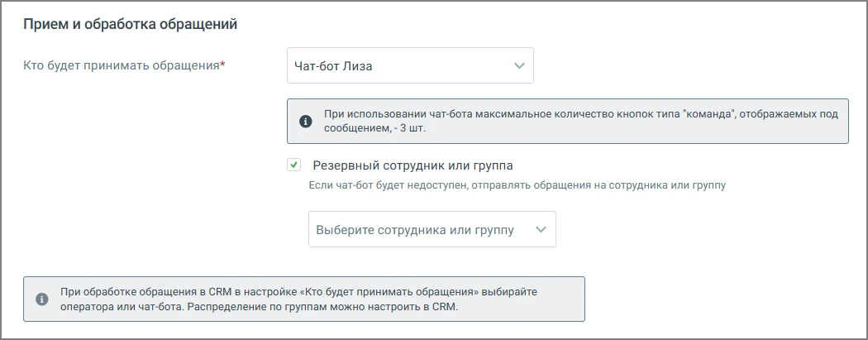Click the green checkmark for Резервный сотрудник
Screen dimensions: 868x340
coord(294,165)
